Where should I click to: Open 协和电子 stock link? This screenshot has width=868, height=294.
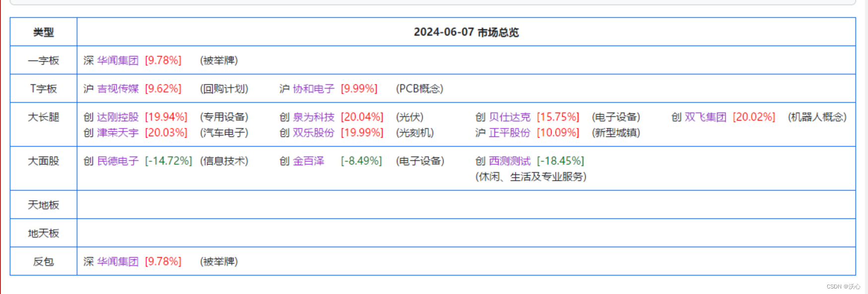pos(314,89)
